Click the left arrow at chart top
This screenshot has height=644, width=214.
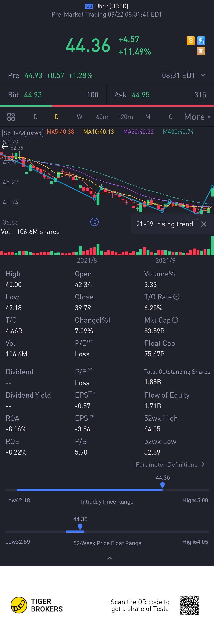pos(5,147)
